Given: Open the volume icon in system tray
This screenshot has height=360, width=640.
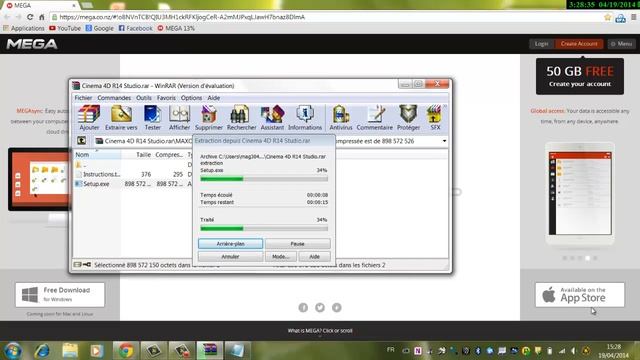Looking at the screenshot, I should click(573, 351).
